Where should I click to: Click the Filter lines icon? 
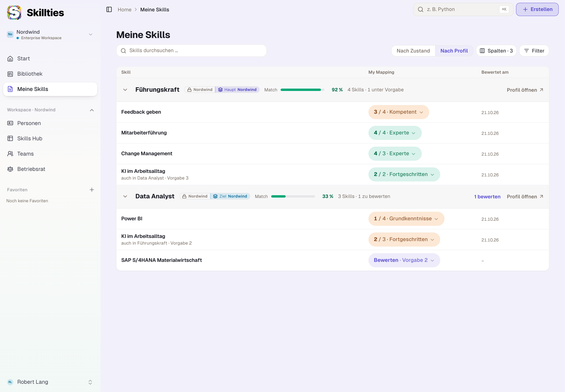tap(526, 51)
